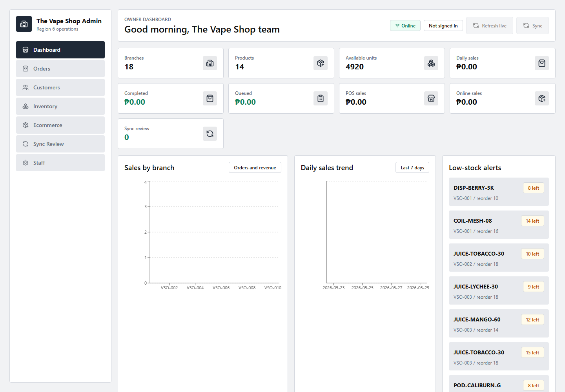The width and height of the screenshot is (565, 392).
Task: Click the OWNER DASHBOARD label
Action: (x=148, y=19)
